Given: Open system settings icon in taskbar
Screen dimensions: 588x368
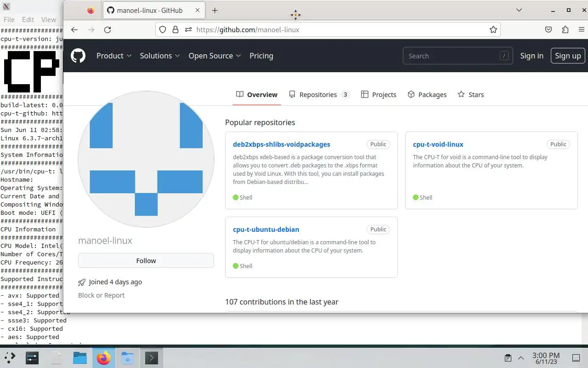Looking at the screenshot, I should (32, 358).
